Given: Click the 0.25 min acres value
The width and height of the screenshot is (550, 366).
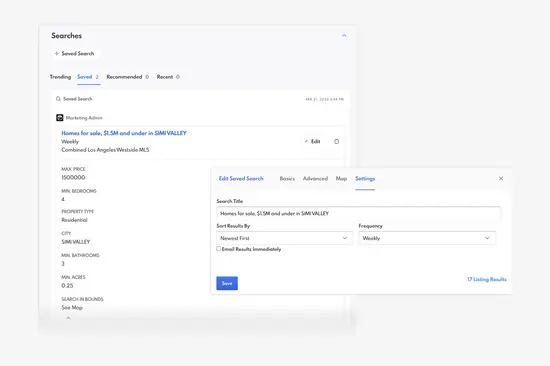Looking at the screenshot, I should (67, 286).
